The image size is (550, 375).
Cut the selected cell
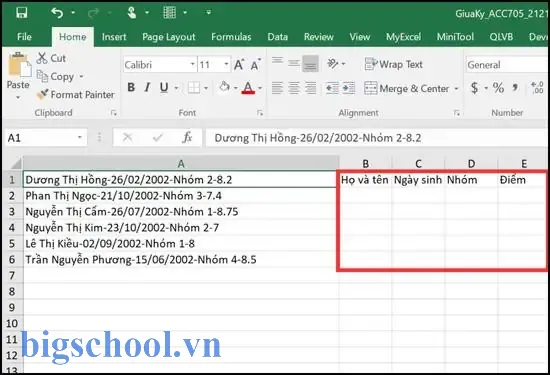click(x=51, y=58)
